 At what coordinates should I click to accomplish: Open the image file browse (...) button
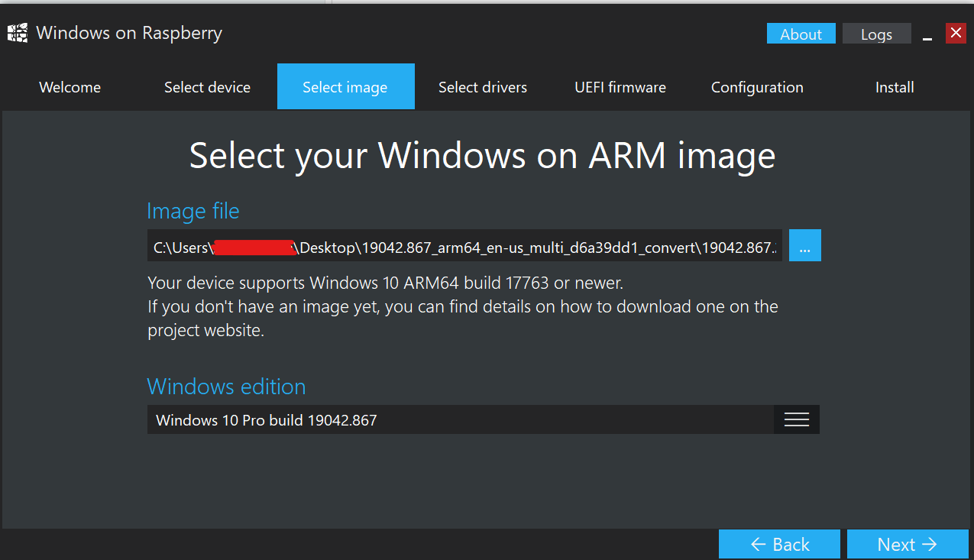[805, 245]
